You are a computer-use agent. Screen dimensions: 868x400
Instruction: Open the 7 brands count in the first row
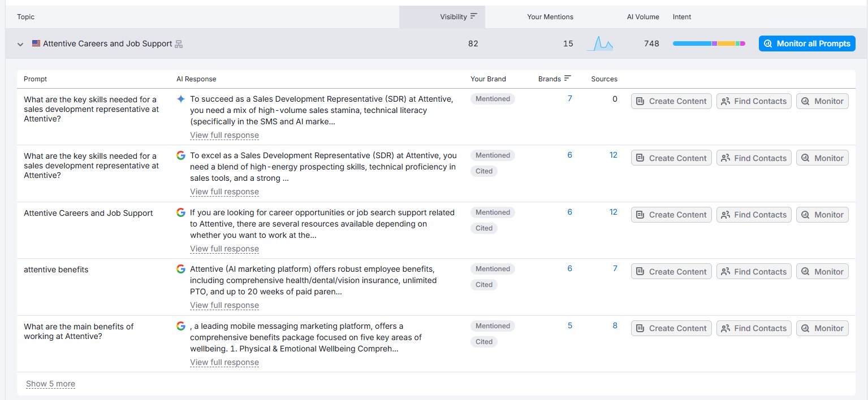pyautogui.click(x=570, y=98)
